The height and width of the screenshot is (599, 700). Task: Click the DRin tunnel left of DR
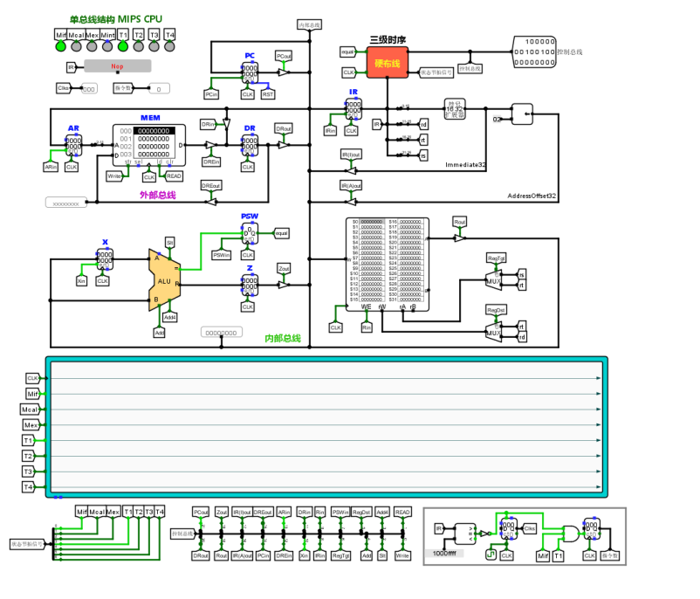pyautogui.click(x=208, y=124)
